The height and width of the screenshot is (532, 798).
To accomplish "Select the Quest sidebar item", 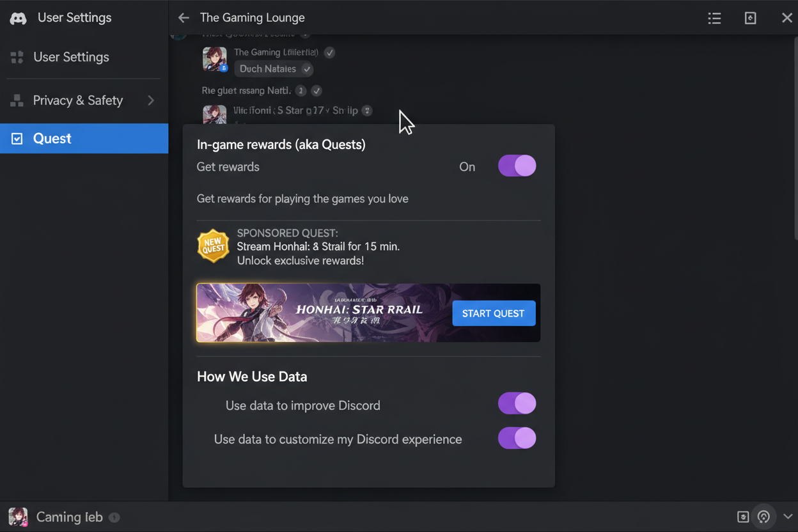I will (x=84, y=138).
